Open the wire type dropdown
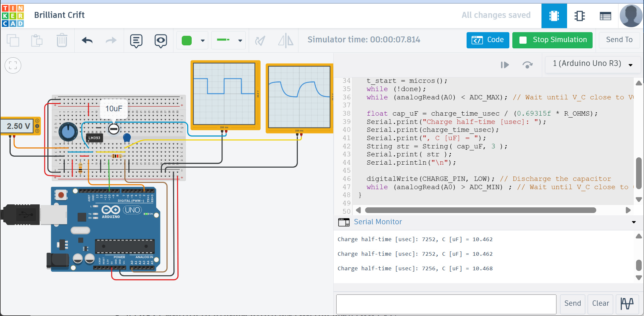 point(240,41)
